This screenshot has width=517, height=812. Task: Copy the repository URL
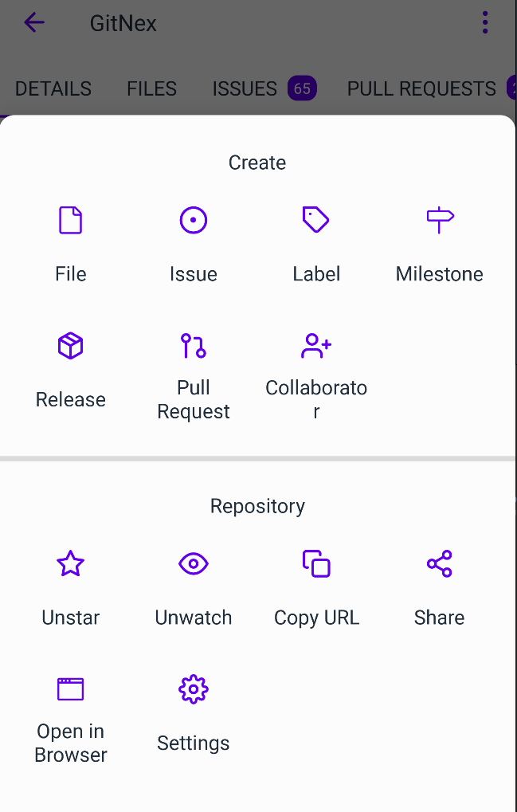tap(316, 588)
